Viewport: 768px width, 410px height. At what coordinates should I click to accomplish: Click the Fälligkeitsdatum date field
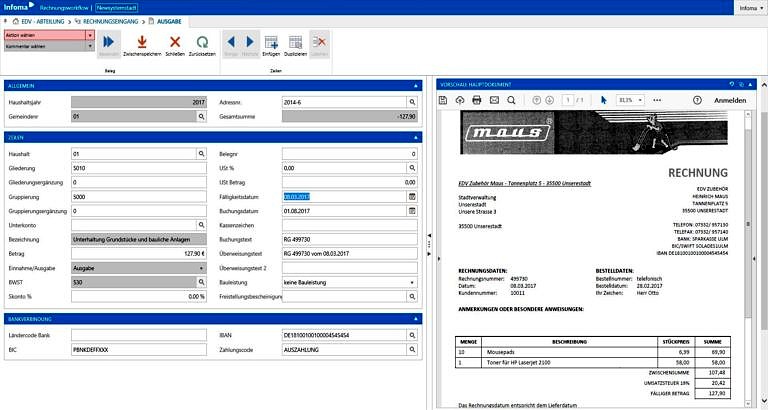point(344,196)
